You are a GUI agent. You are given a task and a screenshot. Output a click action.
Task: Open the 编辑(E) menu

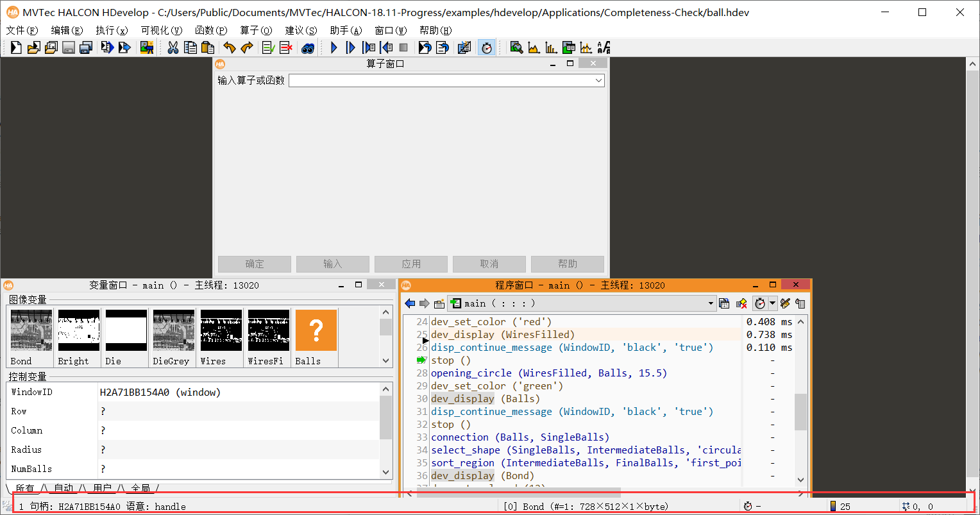pyautogui.click(x=67, y=30)
